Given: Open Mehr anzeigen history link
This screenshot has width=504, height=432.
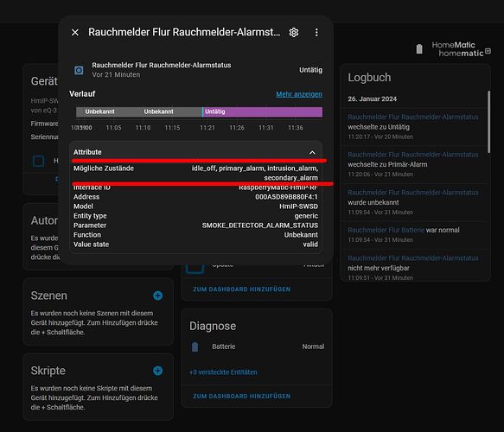Looking at the screenshot, I should coord(299,94).
